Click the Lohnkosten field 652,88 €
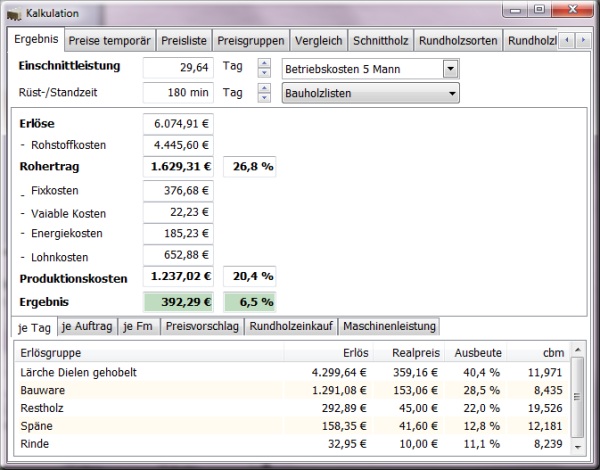The image size is (600, 470). [178, 255]
